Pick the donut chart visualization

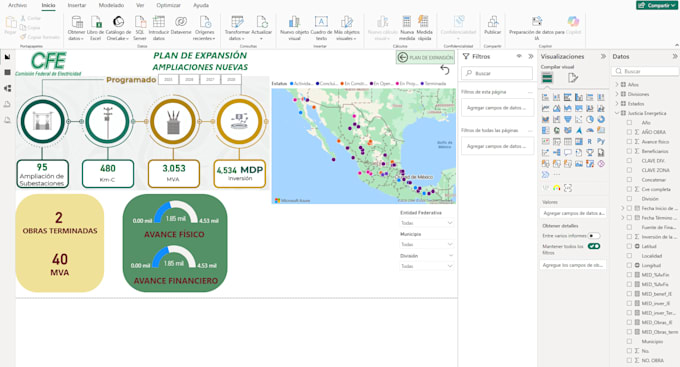coord(601,119)
